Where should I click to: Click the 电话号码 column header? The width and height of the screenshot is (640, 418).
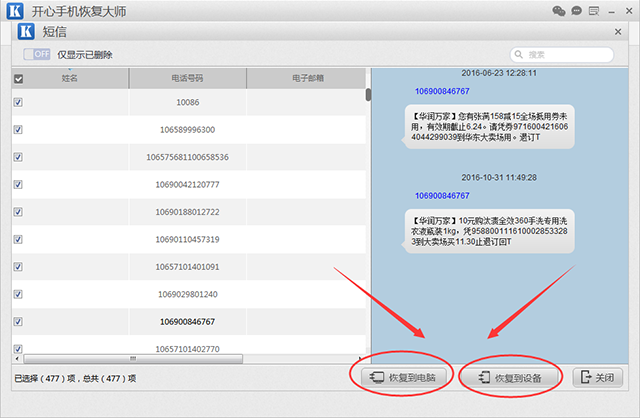click(x=187, y=78)
